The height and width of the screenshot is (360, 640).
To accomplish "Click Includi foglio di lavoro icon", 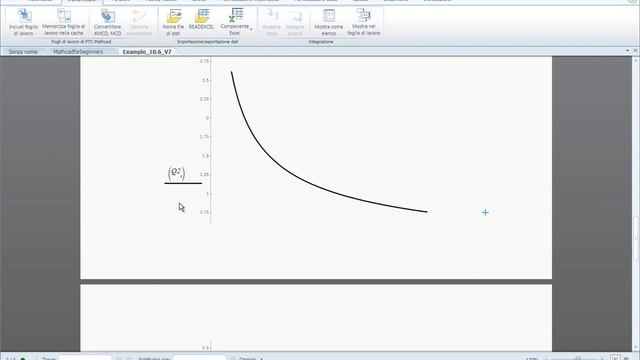I will pyautogui.click(x=24, y=22).
